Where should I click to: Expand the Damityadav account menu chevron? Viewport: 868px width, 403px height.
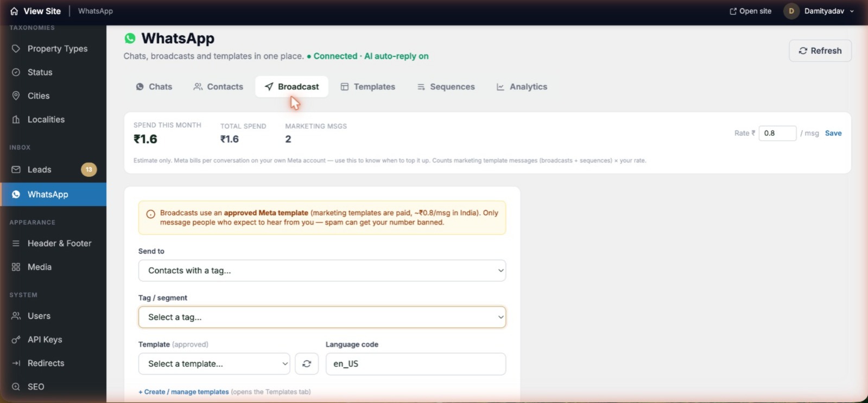point(852,11)
